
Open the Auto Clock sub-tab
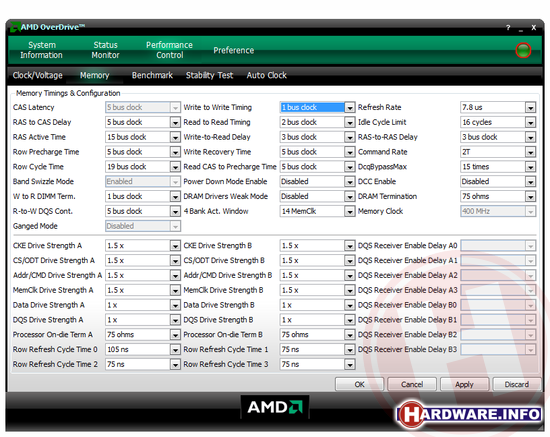pos(266,75)
